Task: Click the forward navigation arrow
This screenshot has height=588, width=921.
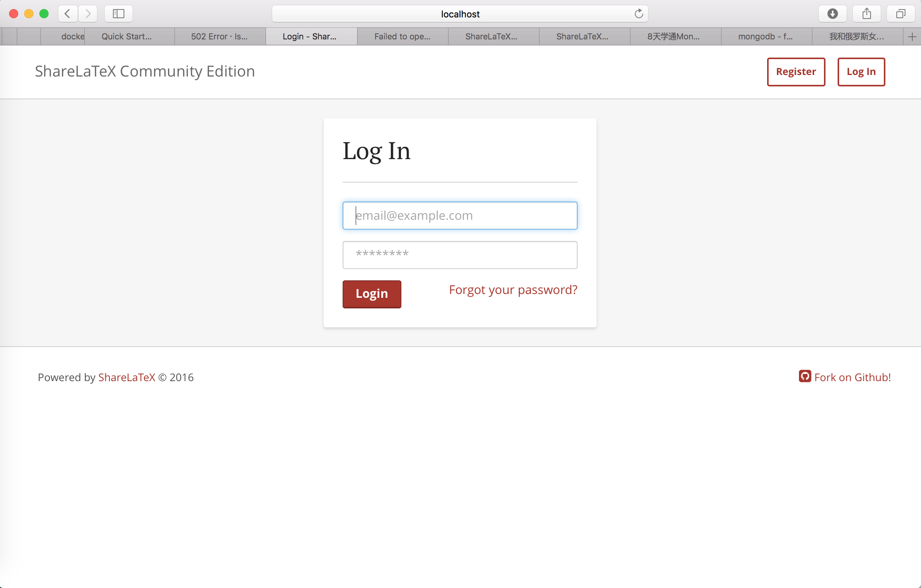Action: [88, 14]
